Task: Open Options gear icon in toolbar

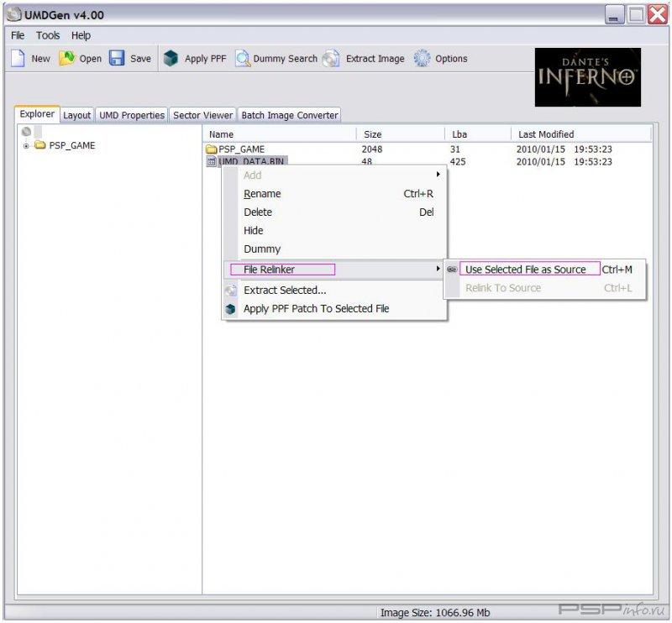Action: 423,59
